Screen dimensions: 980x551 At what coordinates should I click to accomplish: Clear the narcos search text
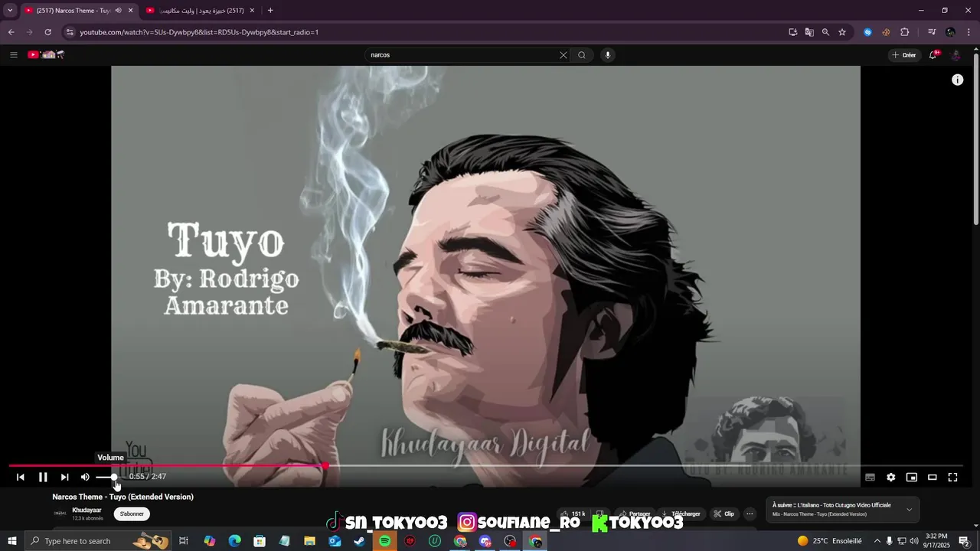tap(563, 55)
